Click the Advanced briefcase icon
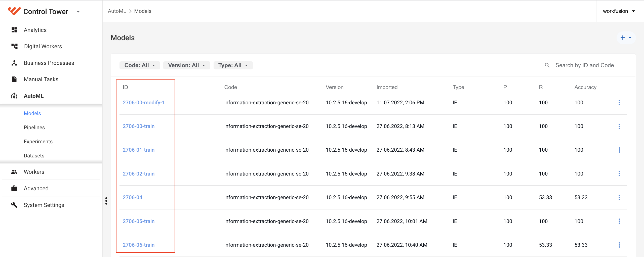This screenshot has height=257, width=644. (x=14, y=188)
